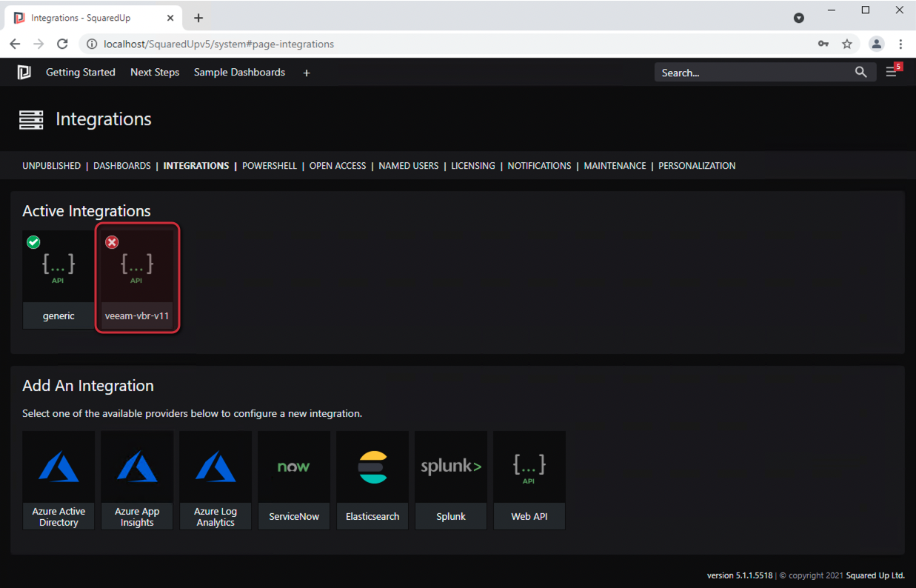Viewport: 916px width, 588px height.
Task: Open the NAMED USERS section
Action: point(409,166)
